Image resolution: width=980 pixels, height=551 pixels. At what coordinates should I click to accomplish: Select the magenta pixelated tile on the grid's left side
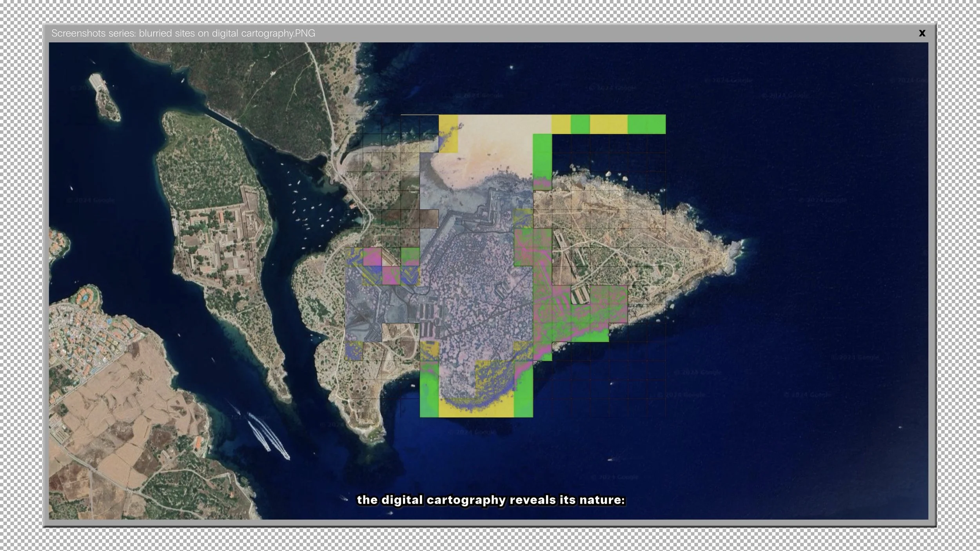click(372, 257)
